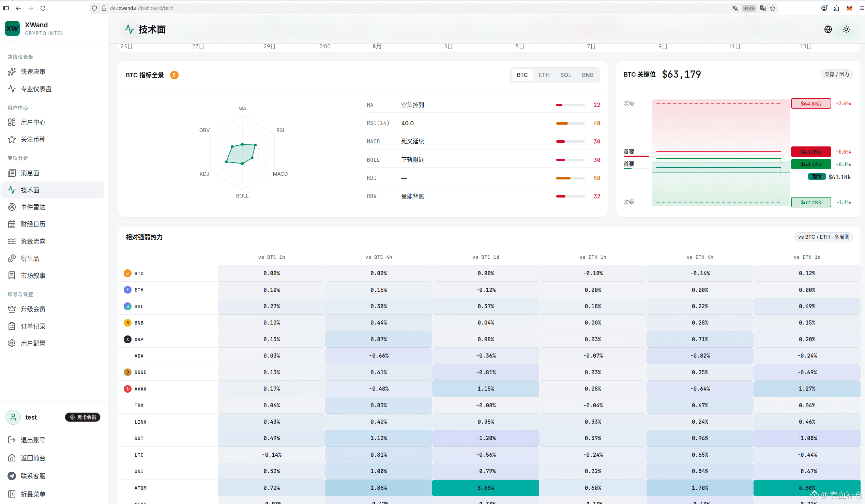Switch indicator panel to SOL tab
The width and height of the screenshot is (865, 504).
click(566, 75)
